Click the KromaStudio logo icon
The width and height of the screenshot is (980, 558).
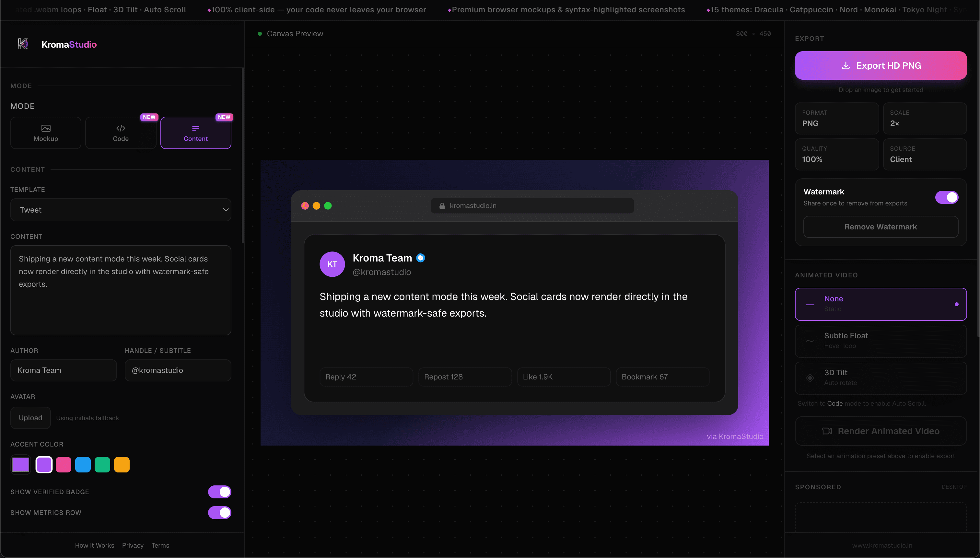click(23, 44)
